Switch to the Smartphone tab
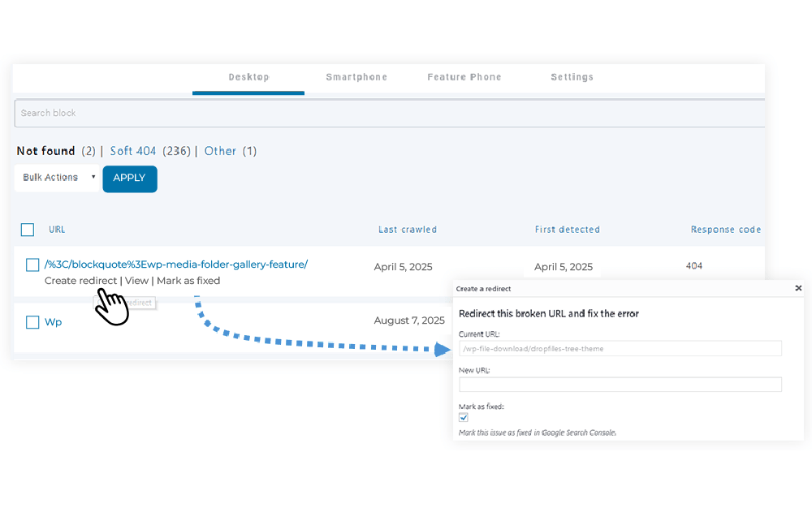812x512 pixels. point(356,77)
